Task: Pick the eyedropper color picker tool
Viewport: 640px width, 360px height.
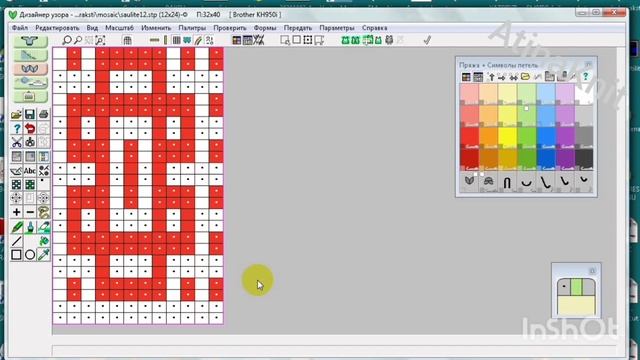Action: [x=43, y=255]
